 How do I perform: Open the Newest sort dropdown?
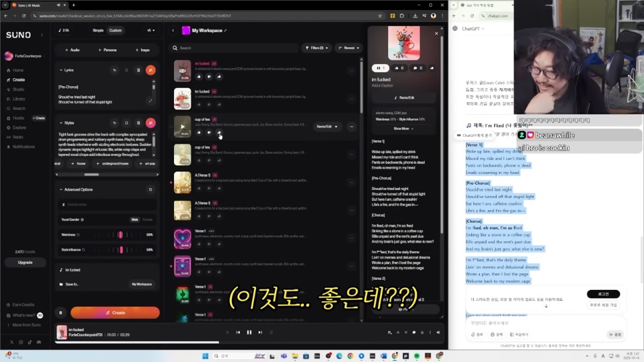pos(348,48)
